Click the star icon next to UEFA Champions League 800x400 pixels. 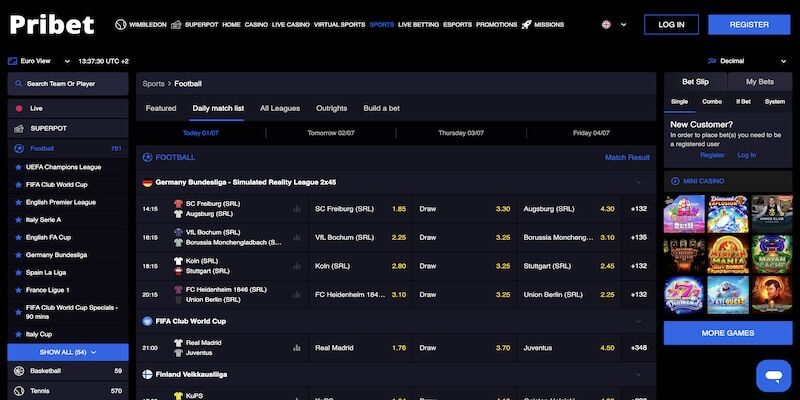pyautogui.click(x=18, y=167)
